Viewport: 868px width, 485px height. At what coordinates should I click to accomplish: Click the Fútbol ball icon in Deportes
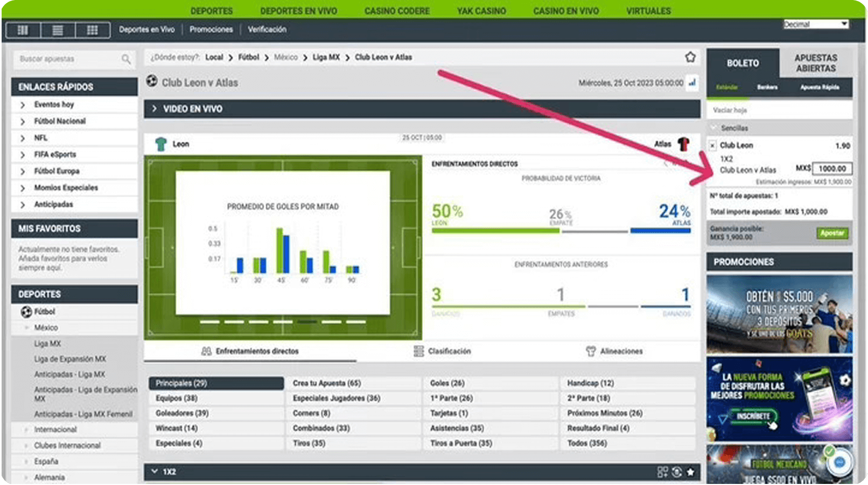(26, 311)
